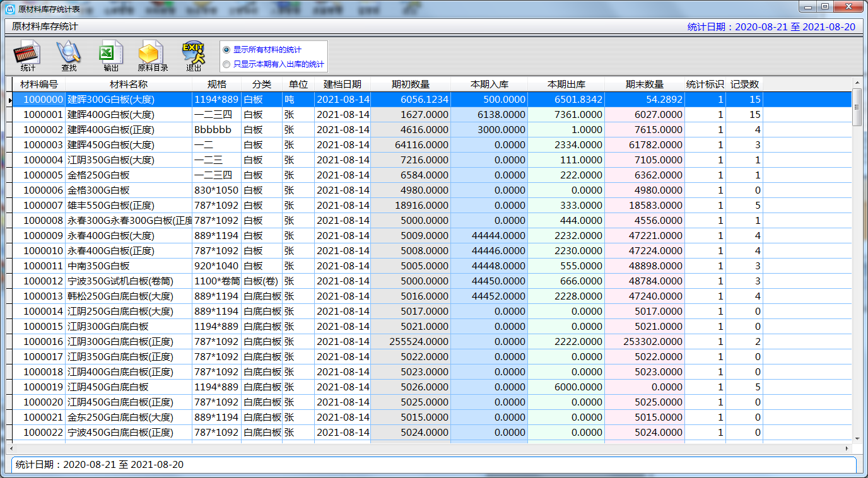Click the category cell 白板(卷)
868x478 pixels.
[x=262, y=281]
